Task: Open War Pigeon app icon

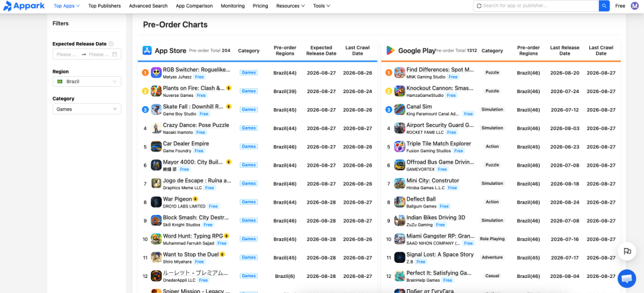Action: (x=156, y=202)
